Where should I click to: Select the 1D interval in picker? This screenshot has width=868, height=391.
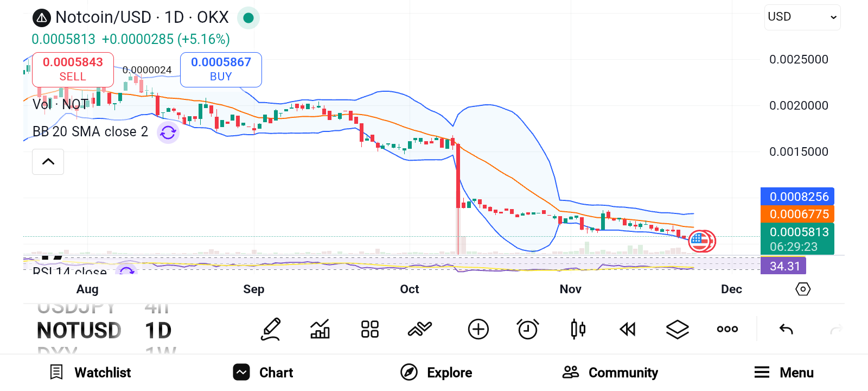click(158, 331)
